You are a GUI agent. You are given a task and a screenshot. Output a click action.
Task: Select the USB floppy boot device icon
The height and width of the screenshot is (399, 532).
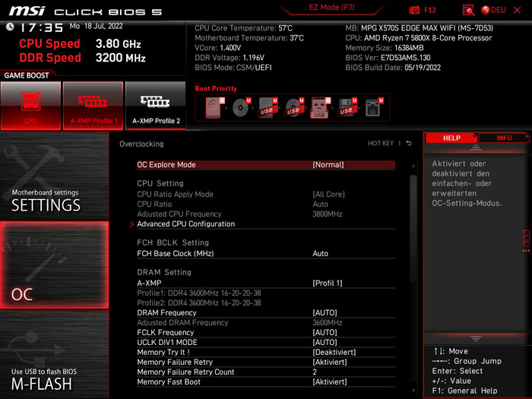pos(347,108)
